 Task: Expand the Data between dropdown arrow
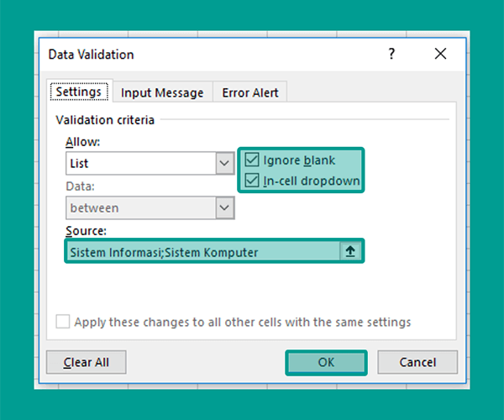(224, 207)
